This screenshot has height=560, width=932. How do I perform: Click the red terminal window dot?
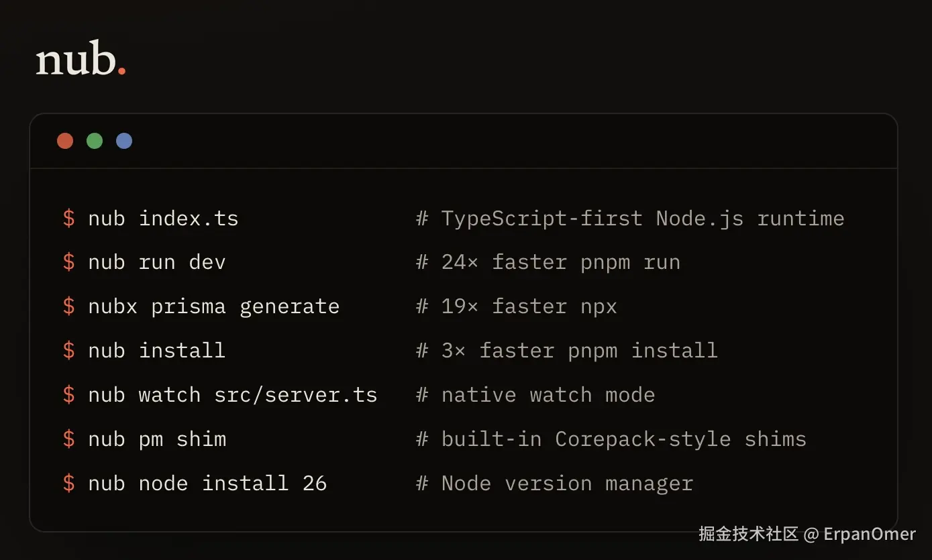click(x=65, y=141)
